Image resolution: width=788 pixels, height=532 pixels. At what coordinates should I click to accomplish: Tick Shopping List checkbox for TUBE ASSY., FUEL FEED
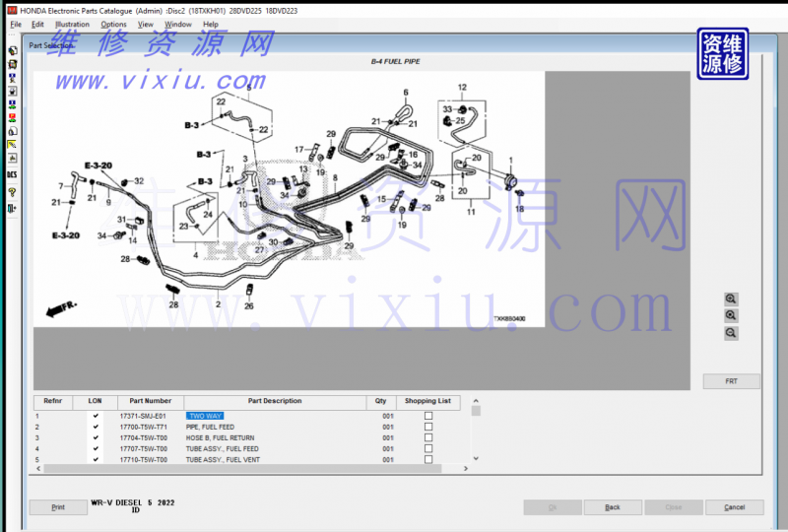pyautogui.click(x=428, y=448)
